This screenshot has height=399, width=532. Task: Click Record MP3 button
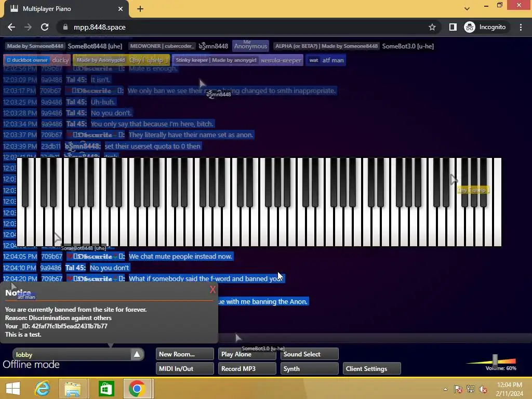pos(247,368)
